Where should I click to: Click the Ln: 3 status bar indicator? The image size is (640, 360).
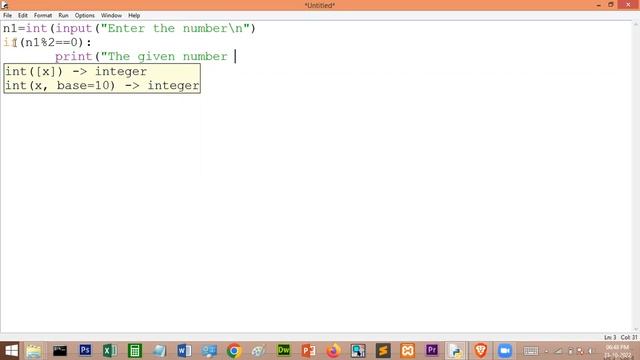[x=610, y=338]
